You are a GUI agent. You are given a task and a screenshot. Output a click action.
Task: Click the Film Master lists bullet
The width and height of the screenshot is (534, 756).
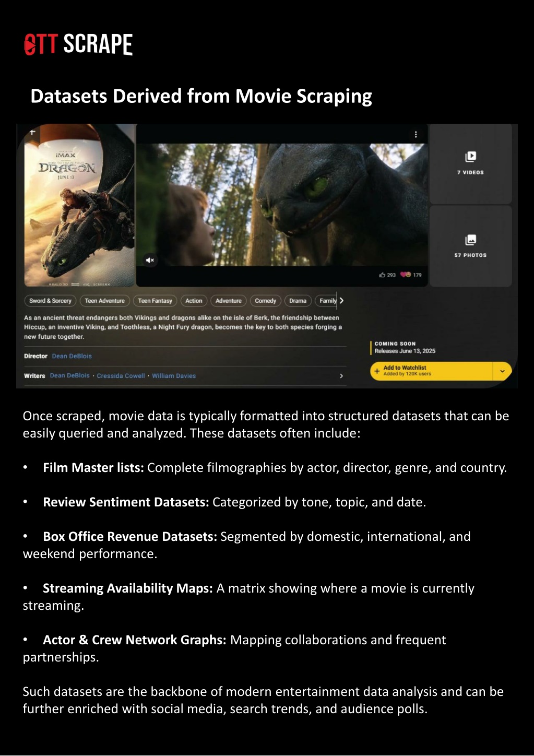[265, 468]
